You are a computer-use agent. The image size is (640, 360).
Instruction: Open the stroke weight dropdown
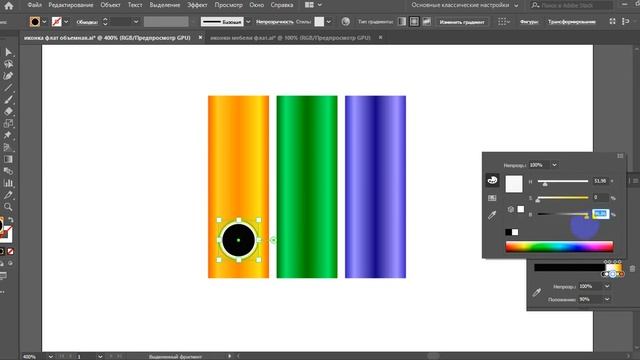[136, 22]
